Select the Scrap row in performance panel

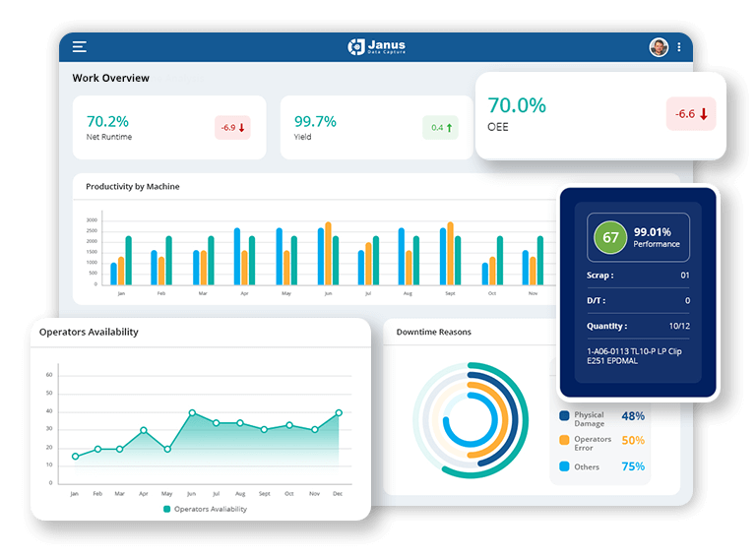pyautogui.click(x=638, y=276)
